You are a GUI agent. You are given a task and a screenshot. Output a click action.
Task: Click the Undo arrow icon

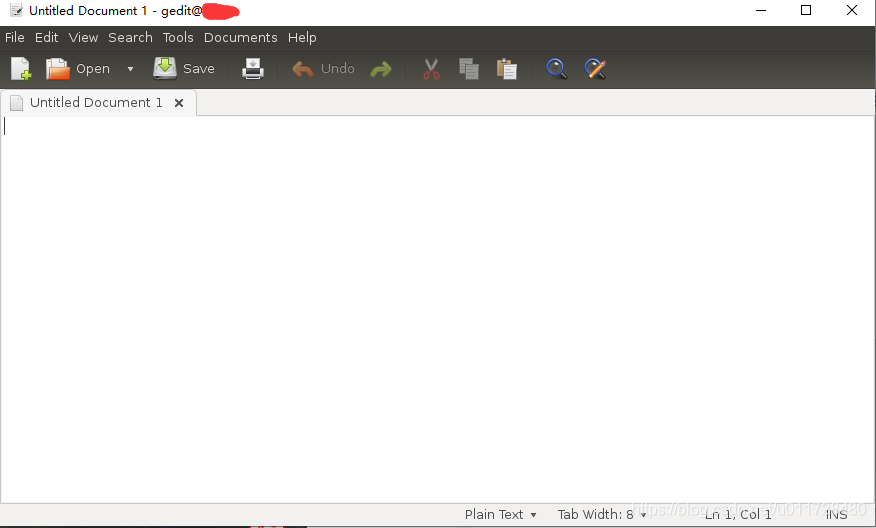tap(303, 69)
